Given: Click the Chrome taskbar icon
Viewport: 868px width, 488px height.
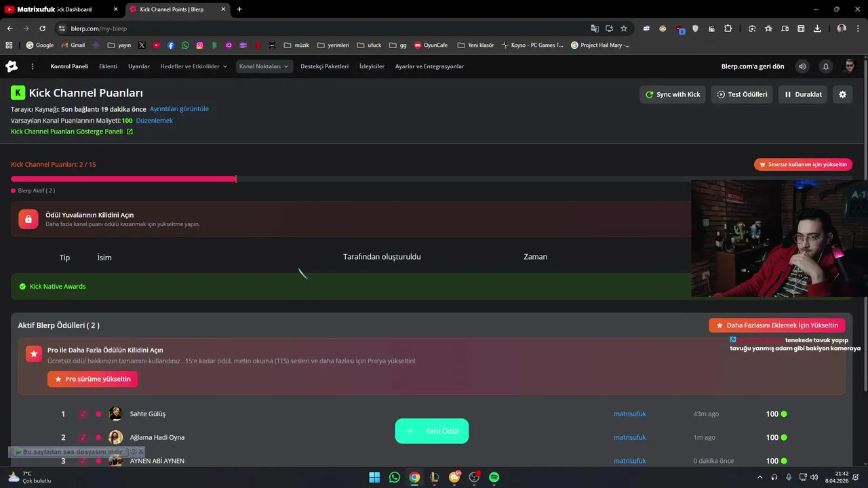Looking at the screenshot, I should 414,477.
